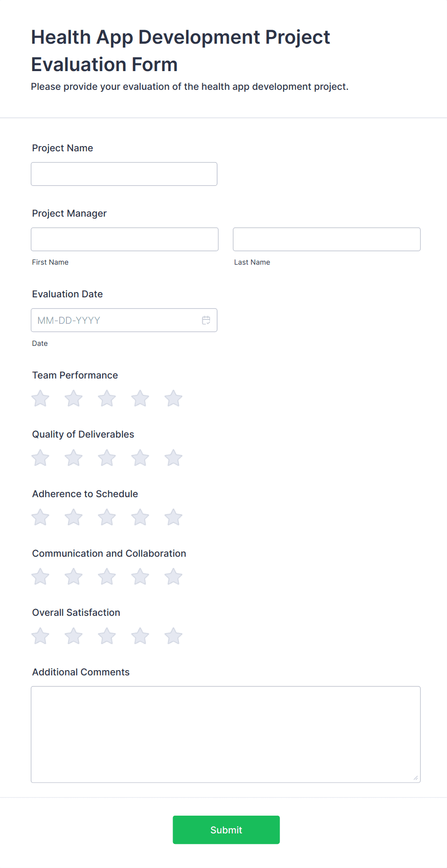
Task: Rate Quality of Deliverables three stars
Action: coord(107,458)
